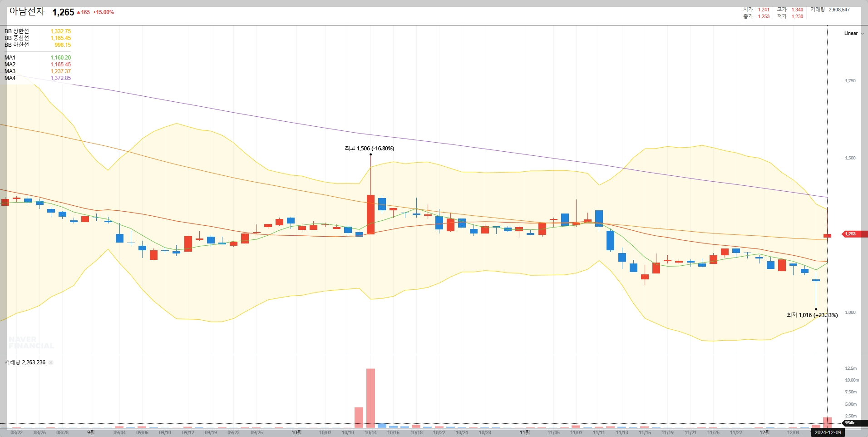This screenshot has height=437, width=868.
Task: Select the BB 하한선 legend row
Action: [x=38, y=45]
